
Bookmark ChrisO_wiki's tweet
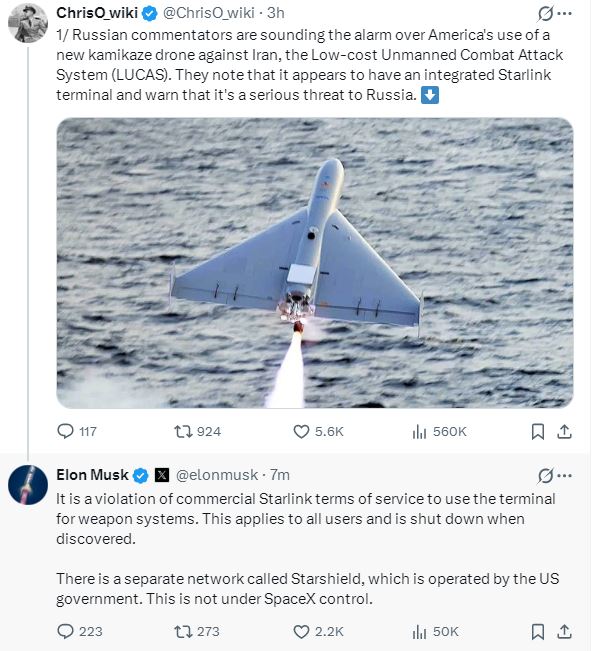537,431
